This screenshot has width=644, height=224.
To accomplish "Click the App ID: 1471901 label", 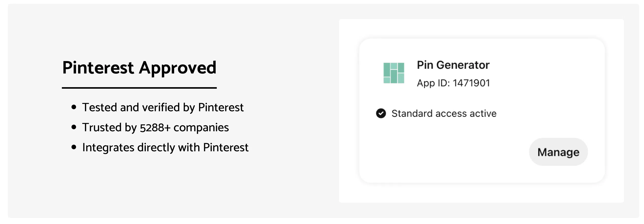I will (x=453, y=83).
